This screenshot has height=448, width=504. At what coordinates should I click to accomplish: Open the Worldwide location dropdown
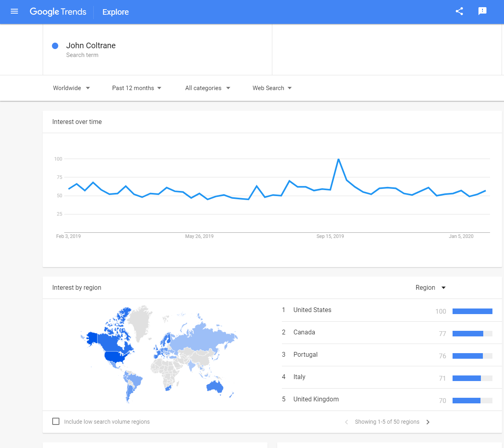coord(71,88)
